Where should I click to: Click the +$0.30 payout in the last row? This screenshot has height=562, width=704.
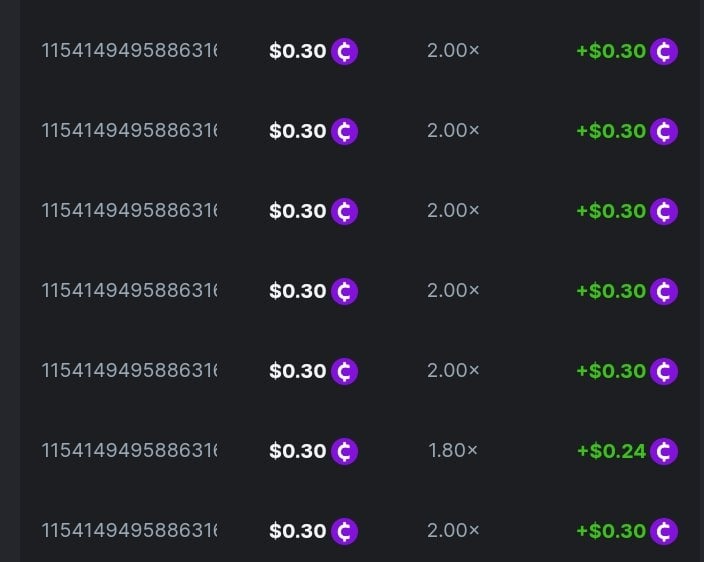(611, 531)
